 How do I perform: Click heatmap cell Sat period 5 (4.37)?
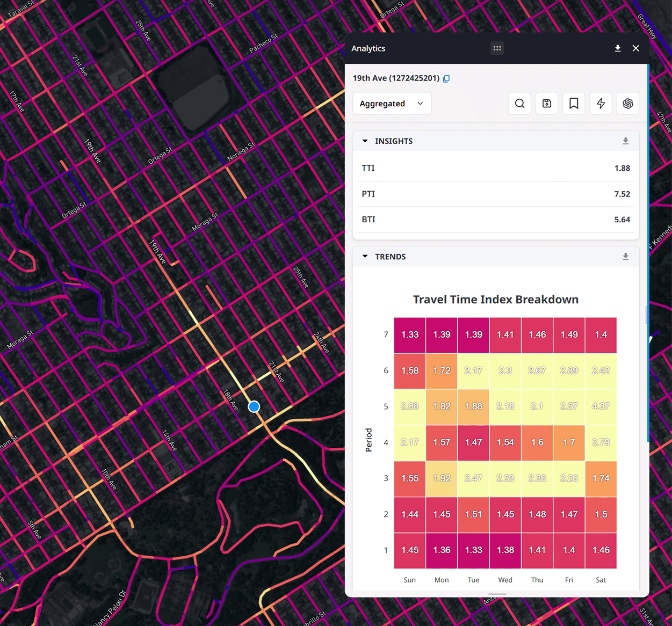click(601, 406)
